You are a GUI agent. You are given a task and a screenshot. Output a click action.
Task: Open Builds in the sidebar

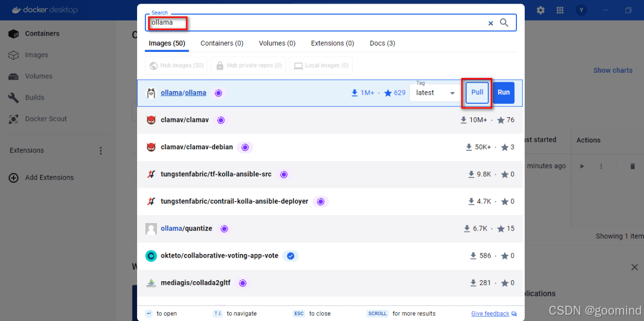35,97
